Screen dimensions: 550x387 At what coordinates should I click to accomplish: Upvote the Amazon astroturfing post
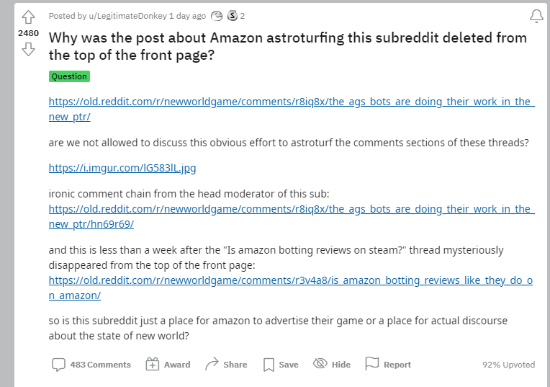point(28,17)
